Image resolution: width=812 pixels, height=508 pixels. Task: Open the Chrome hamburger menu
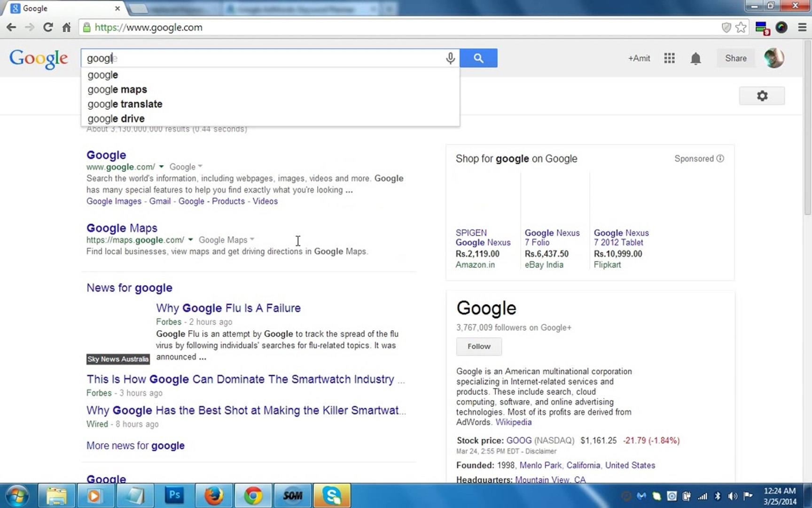802,27
